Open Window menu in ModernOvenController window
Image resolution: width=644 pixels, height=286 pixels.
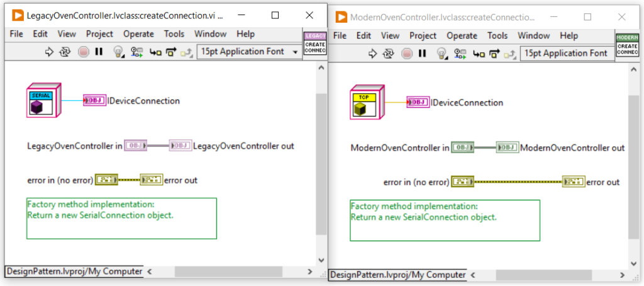point(533,36)
